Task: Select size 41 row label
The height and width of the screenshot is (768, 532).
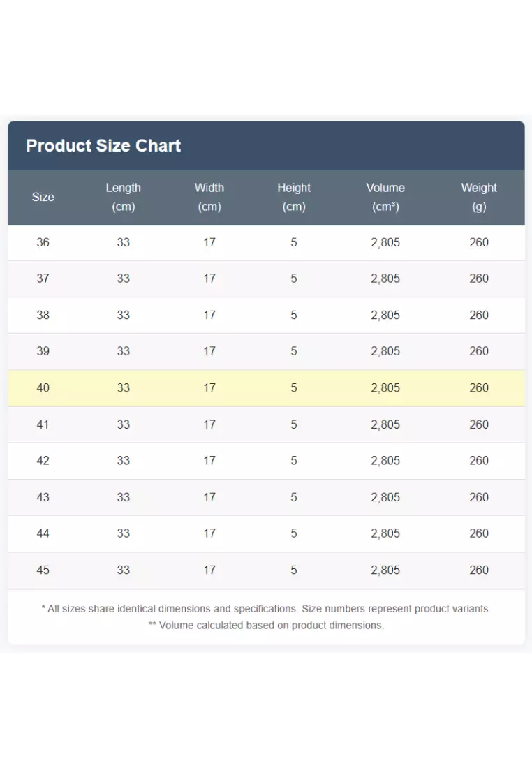Action: 43,424
